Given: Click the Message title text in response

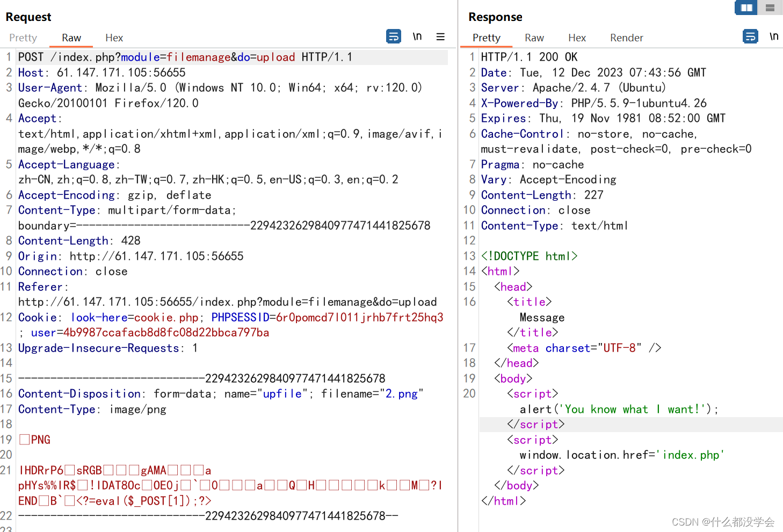Looking at the screenshot, I should (x=542, y=317).
